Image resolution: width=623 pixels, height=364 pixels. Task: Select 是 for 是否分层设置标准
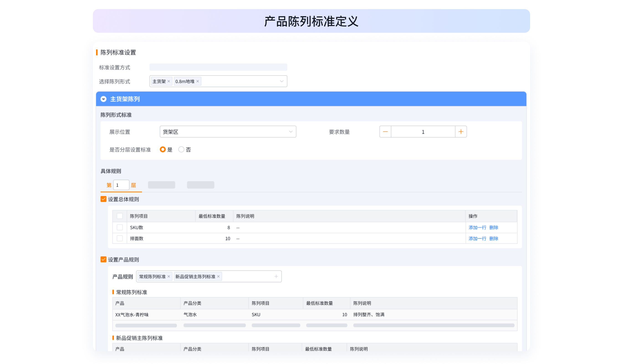[x=163, y=149]
